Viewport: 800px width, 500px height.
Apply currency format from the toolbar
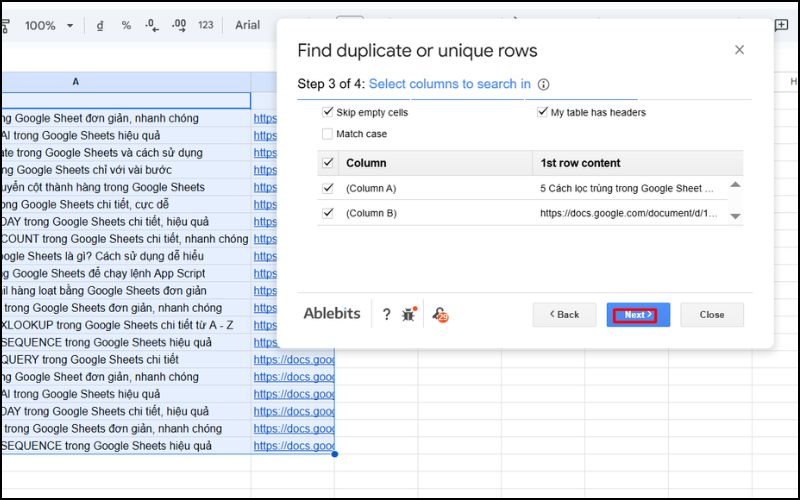(x=100, y=26)
